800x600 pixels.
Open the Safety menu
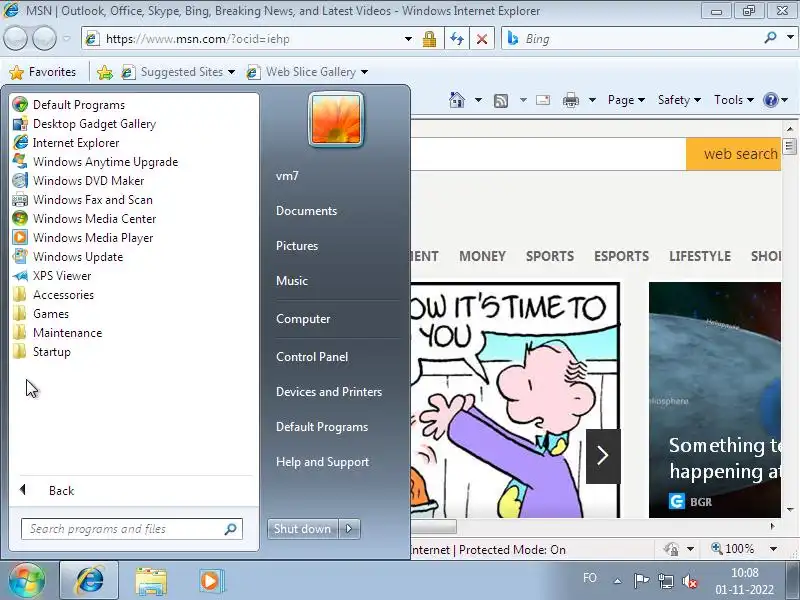click(x=679, y=100)
